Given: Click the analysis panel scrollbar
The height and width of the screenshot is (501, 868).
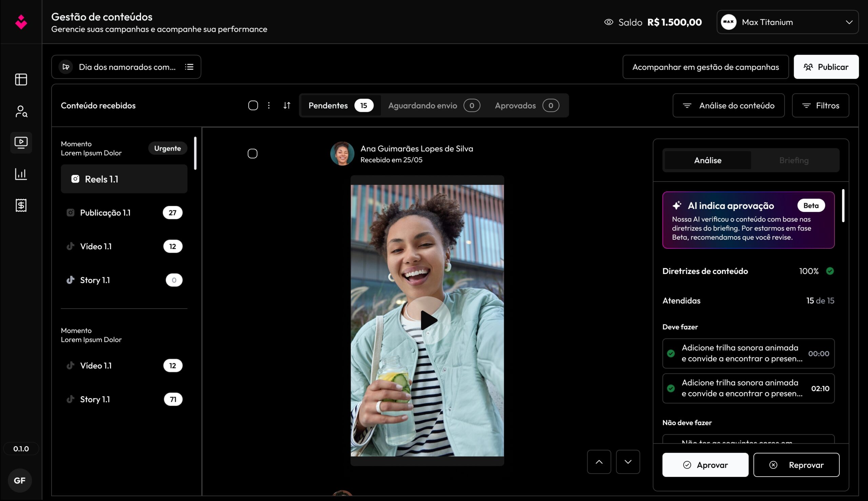Looking at the screenshot, I should click(x=843, y=206).
